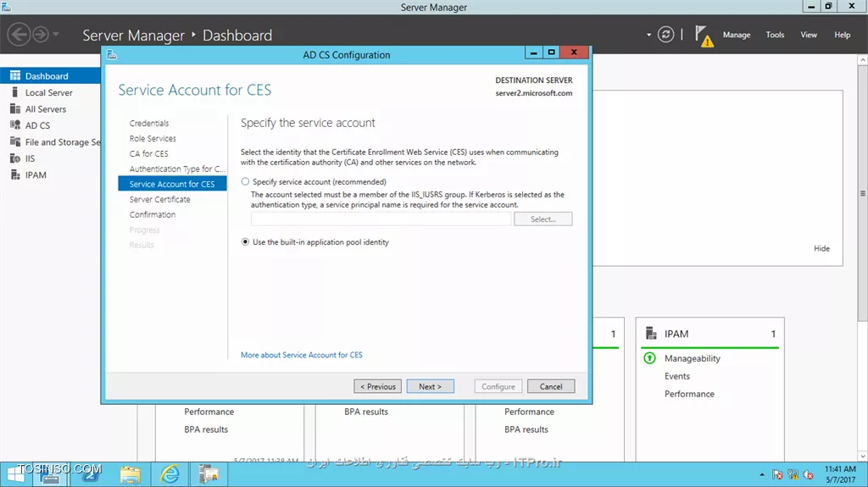Select All Servers in the sidebar
Screen dimensions: 868x487
pos(46,109)
